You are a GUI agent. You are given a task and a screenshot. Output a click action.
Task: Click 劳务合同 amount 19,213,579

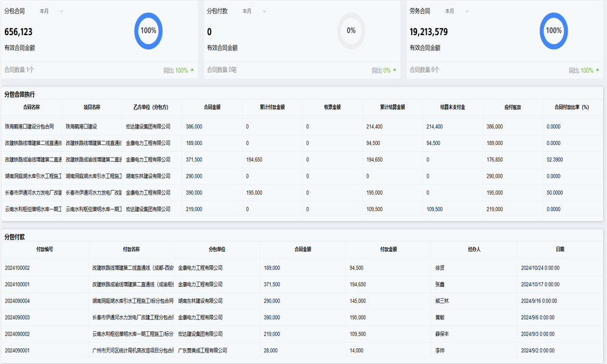(x=429, y=32)
